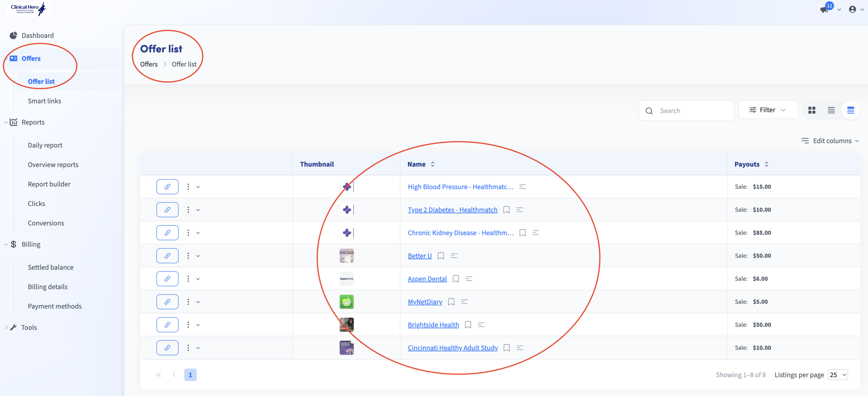The height and width of the screenshot is (396, 868).
Task: Change Listings per page from 25
Action: (838, 375)
